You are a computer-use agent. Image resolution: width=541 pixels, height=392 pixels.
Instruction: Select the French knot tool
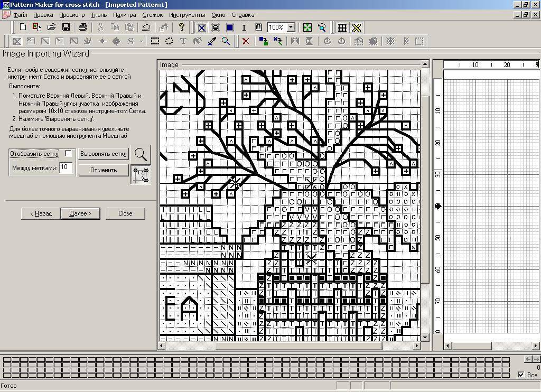(x=102, y=41)
